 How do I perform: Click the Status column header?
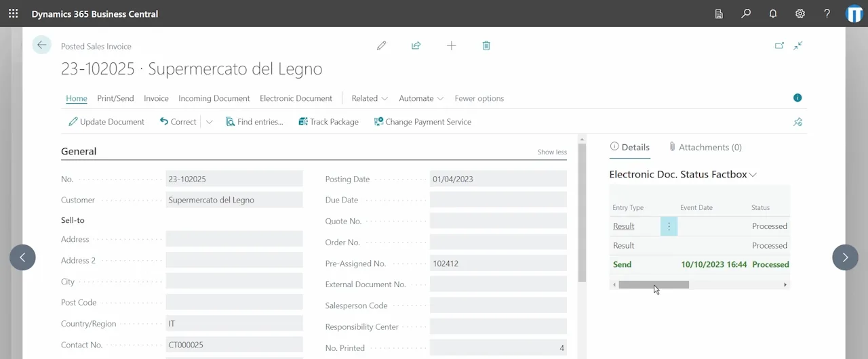(x=760, y=208)
